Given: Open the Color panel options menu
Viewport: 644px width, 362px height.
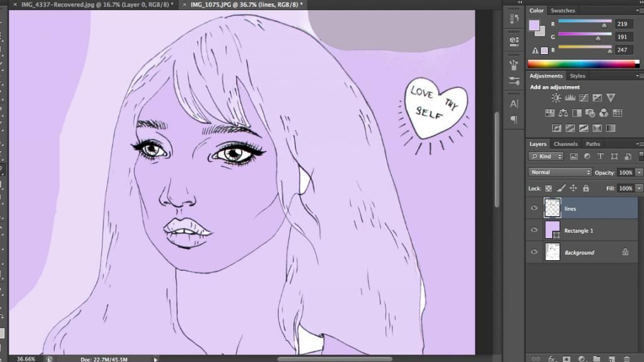Looking at the screenshot, I should [x=640, y=11].
